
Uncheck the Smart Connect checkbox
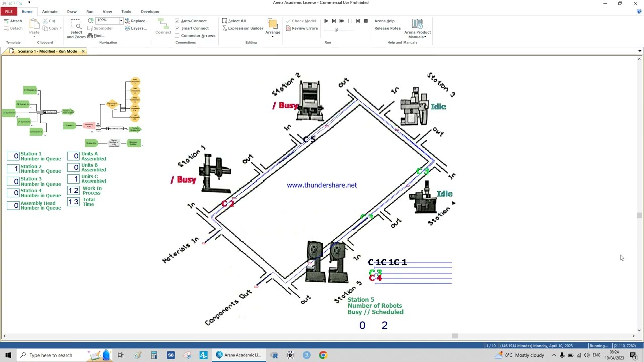click(177, 28)
